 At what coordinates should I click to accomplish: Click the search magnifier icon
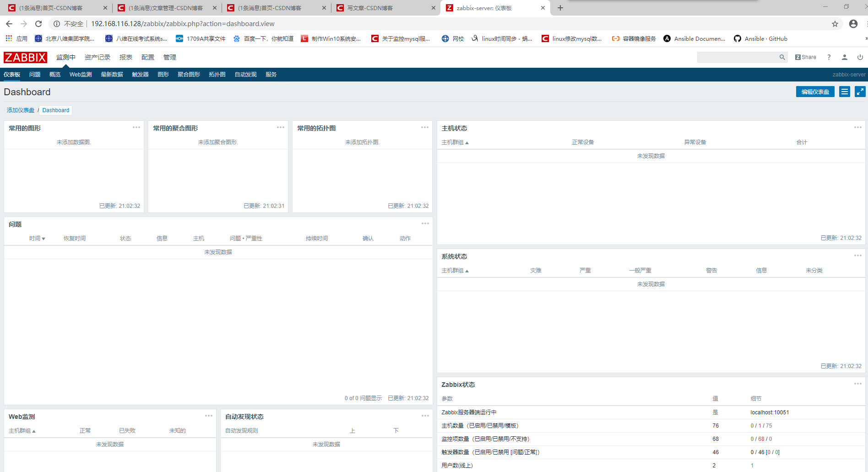click(782, 57)
